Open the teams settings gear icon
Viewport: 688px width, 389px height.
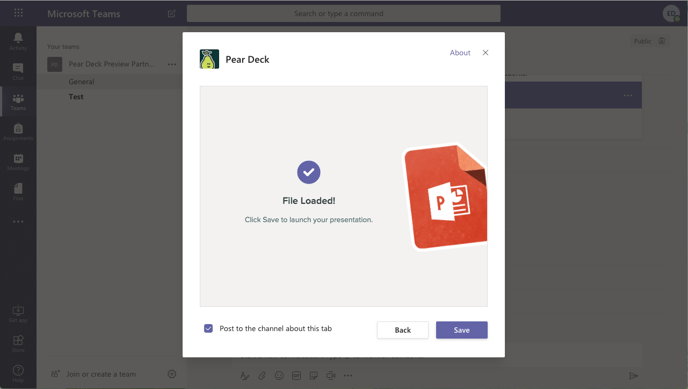[172, 374]
